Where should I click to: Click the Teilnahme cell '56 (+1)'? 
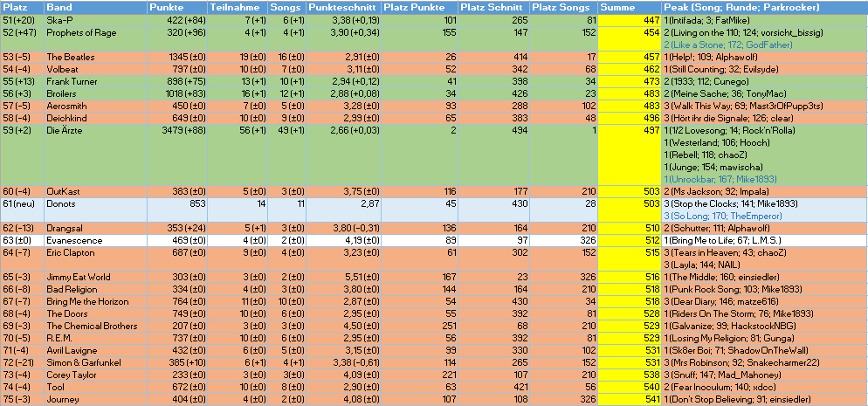238,155
